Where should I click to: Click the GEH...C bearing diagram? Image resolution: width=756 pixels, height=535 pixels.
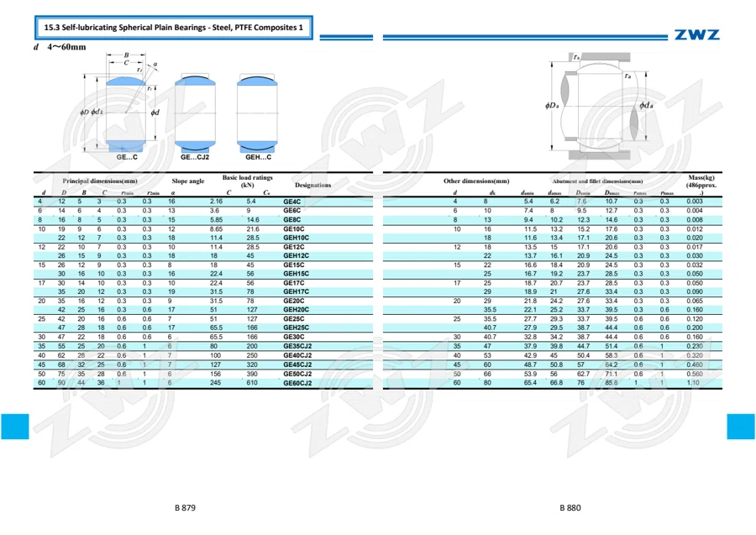[x=257, y=117]
